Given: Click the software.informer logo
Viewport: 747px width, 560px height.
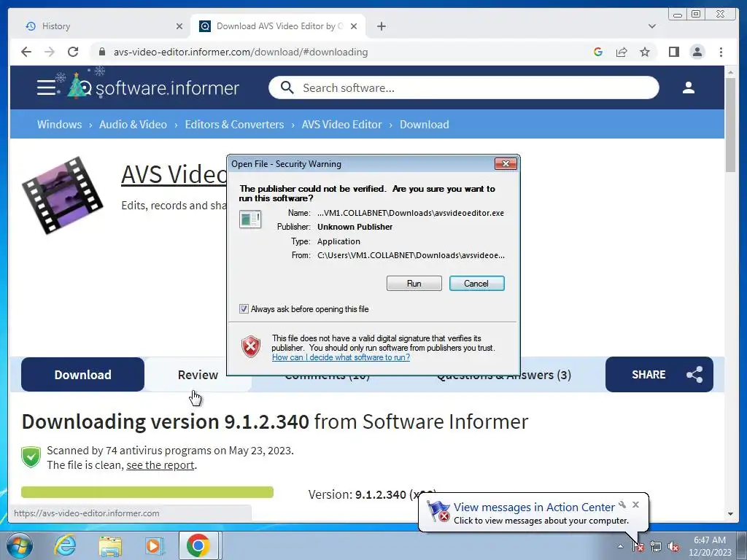Looking at the screenshot, I should 152,87.
